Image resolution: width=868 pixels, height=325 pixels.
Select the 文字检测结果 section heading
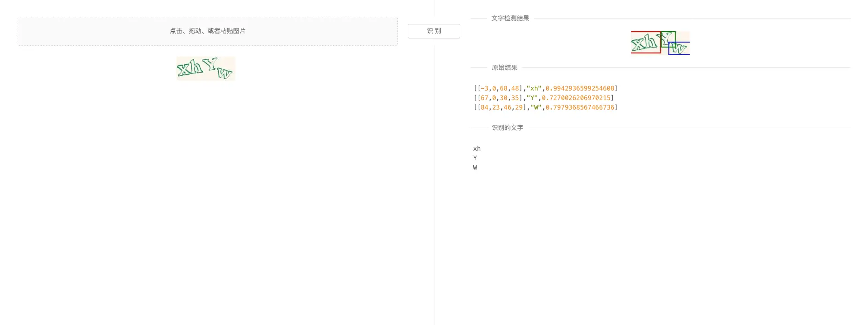pyautogui.click(x=510, y=18)
